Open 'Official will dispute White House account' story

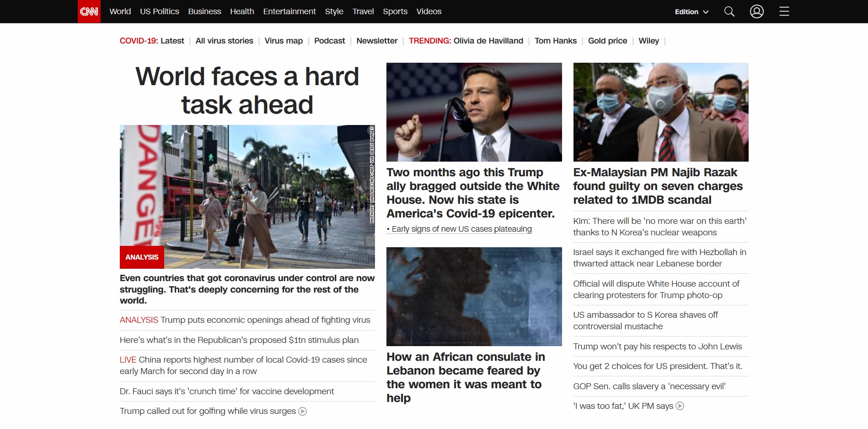[x=656, y=289]
